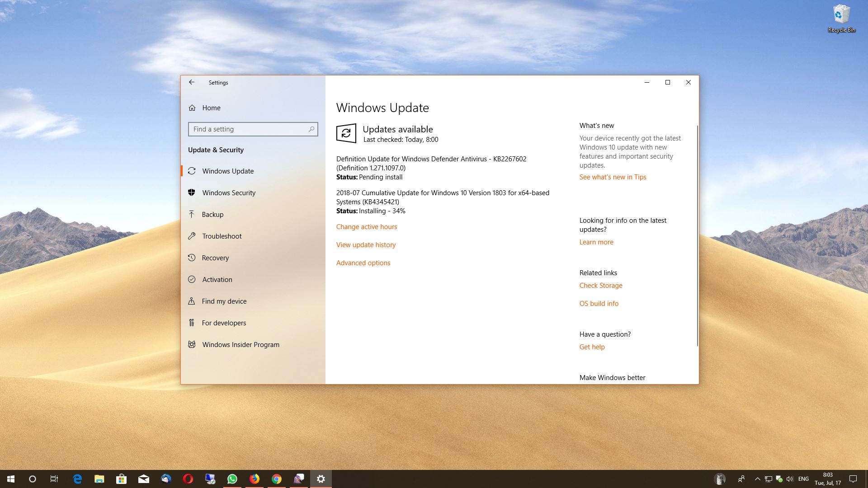Click the 'What's new' heading
The image size is (868, 488).
click(x=597, y=126)
